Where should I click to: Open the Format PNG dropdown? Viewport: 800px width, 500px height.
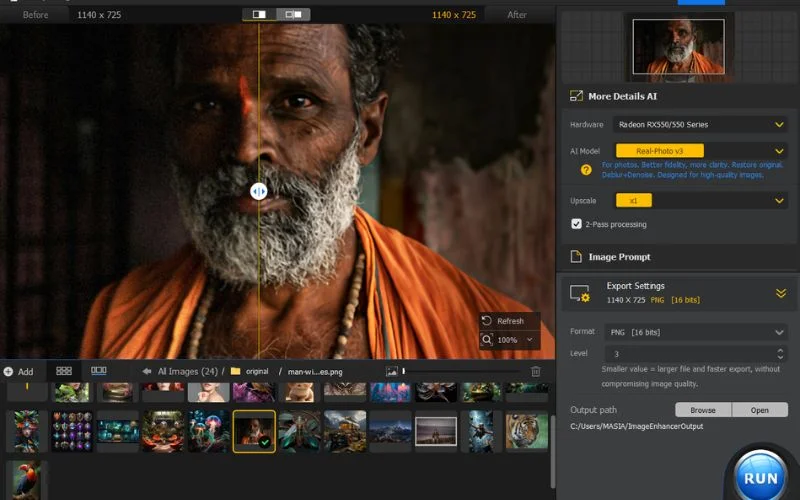click(x=696, y=332)
